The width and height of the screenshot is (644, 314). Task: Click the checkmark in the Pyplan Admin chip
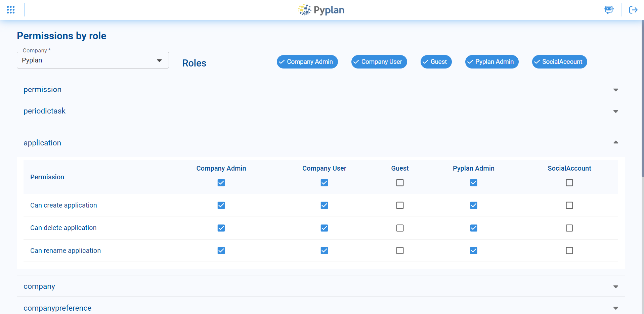point(470,62)
